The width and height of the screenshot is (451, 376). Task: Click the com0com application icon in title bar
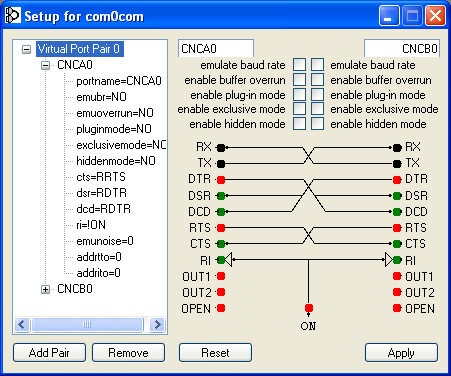(13, 15)
